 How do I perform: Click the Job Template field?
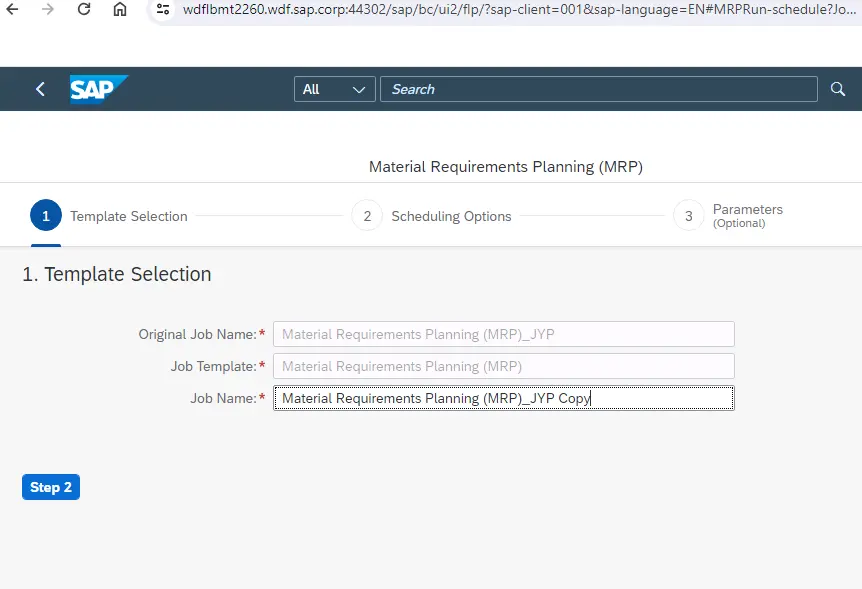[503, 366]
